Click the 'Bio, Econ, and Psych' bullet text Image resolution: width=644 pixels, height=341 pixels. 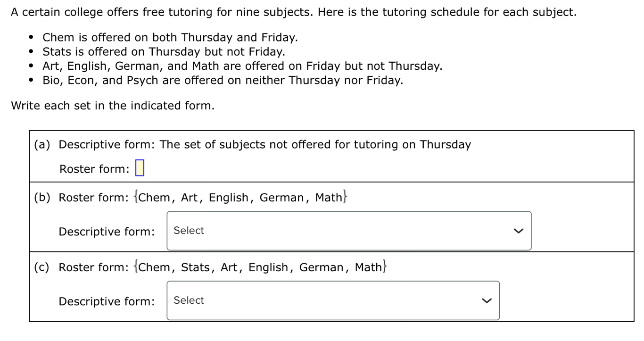pyautogui.click(x=223, y=80)
